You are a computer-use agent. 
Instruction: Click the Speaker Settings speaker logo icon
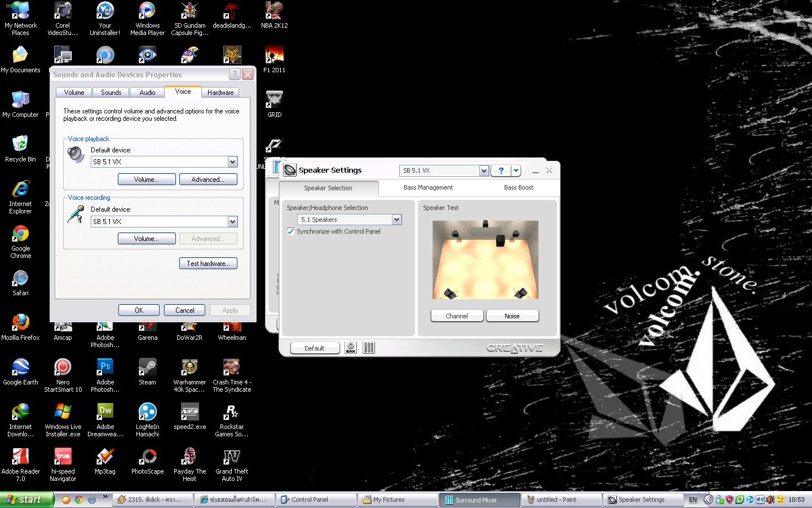point(290,170)
